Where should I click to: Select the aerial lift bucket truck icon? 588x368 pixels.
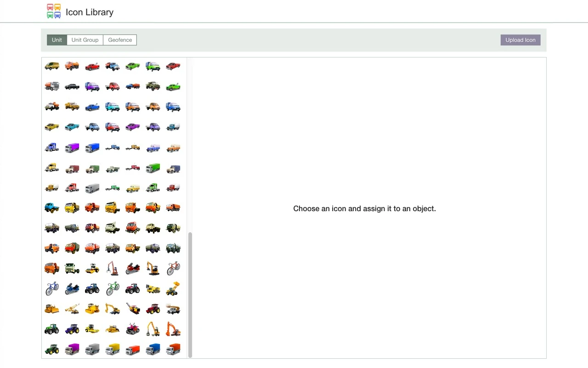[173, 309]
